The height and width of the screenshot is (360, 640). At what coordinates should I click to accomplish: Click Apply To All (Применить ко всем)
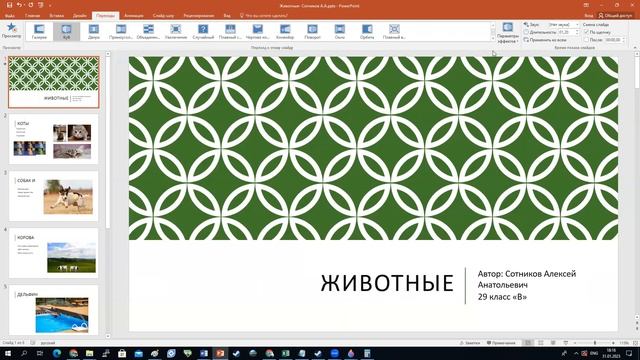pos(545,40)
